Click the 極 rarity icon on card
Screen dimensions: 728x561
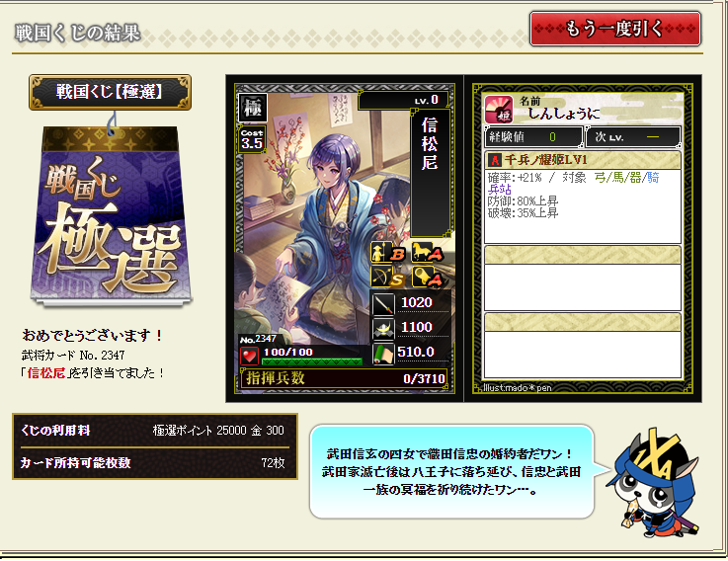[253, 108]
